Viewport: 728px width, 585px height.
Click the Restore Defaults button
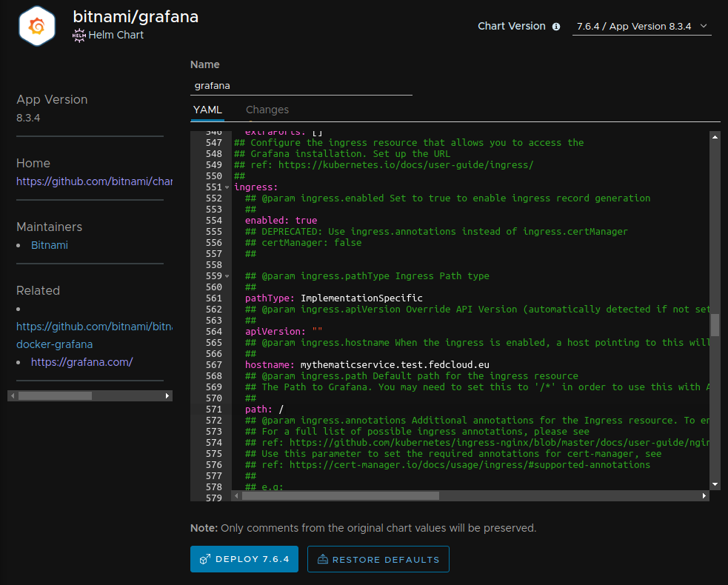[x=378, y=560]
